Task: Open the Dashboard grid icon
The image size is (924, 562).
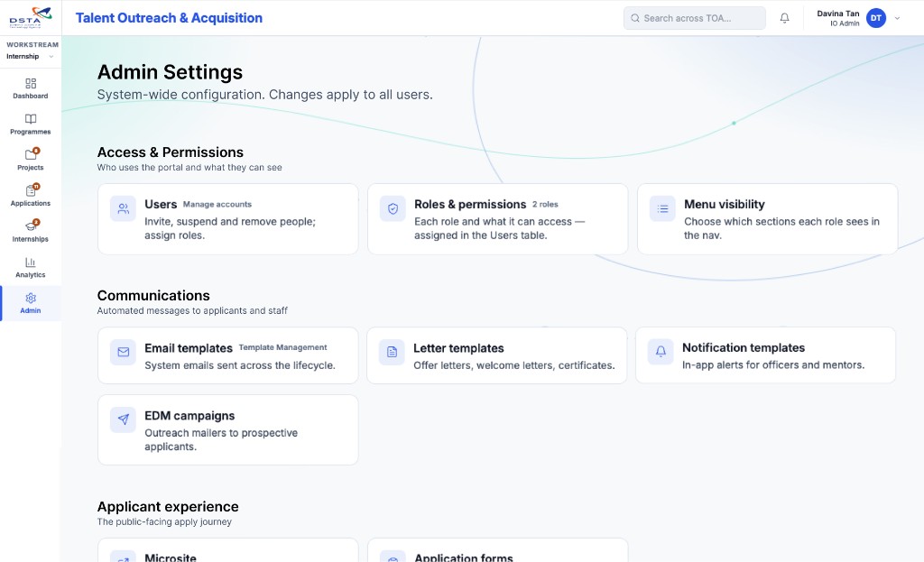Action: click(31, 83)
